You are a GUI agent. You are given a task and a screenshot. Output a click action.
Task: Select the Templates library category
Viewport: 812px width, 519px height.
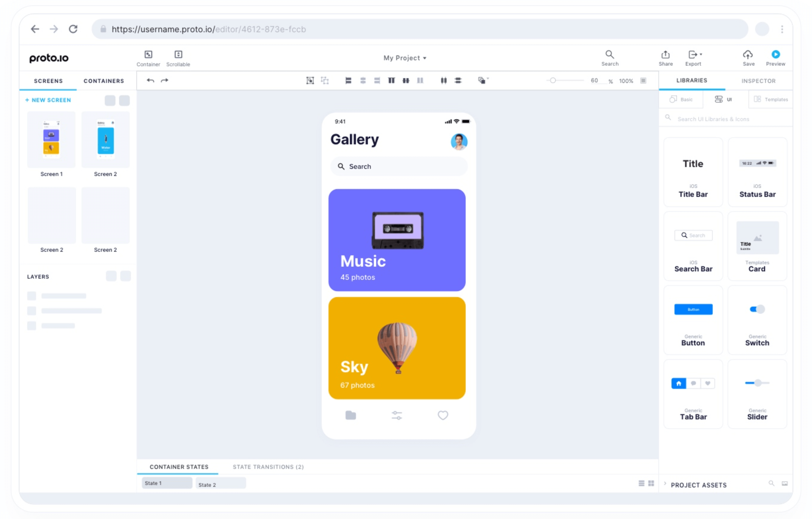point(771,100)
